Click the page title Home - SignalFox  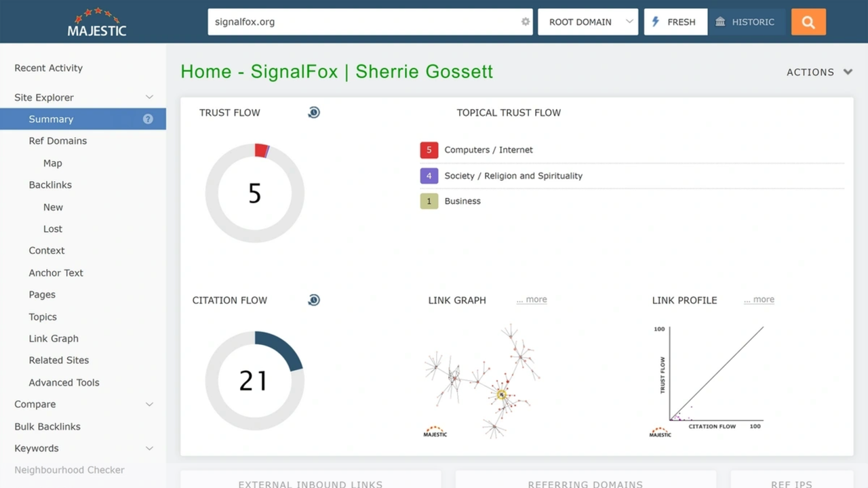click(336, 72)
